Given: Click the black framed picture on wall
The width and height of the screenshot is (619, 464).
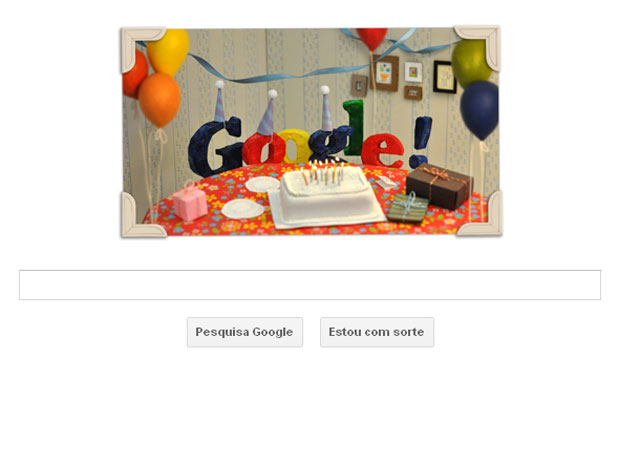Looking at the screenshot, I should click(444, 77).
